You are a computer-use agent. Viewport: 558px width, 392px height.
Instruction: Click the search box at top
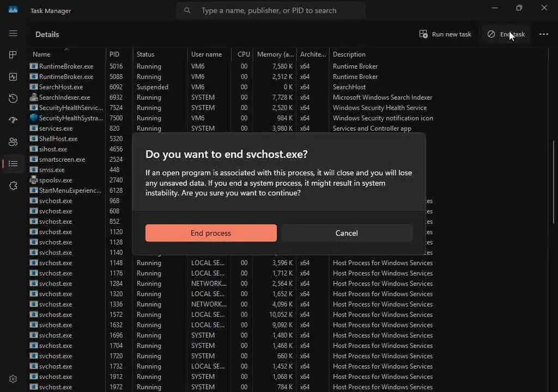point(271,11)
